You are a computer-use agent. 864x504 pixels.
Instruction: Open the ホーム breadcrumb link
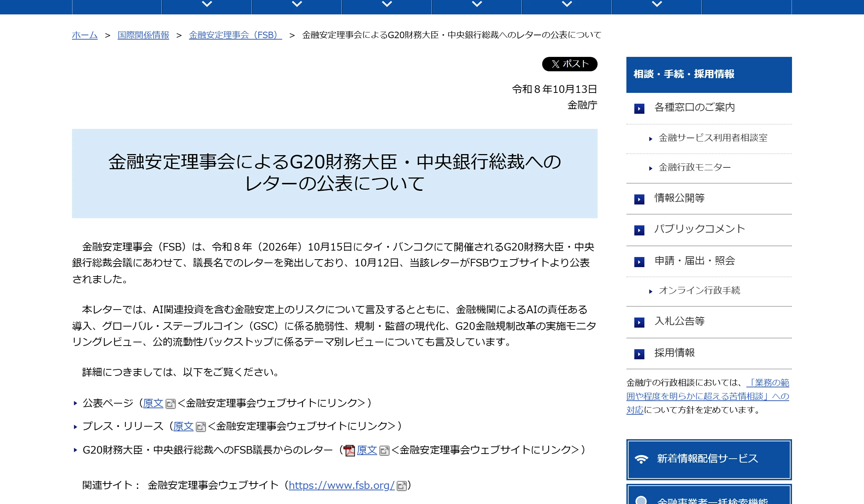tap(85, 35)
